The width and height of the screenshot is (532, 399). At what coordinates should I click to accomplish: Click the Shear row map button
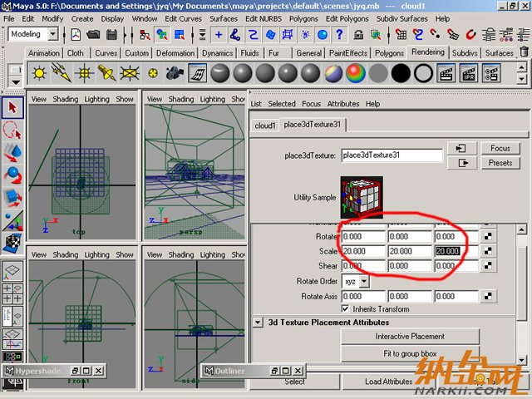[488, 266]
